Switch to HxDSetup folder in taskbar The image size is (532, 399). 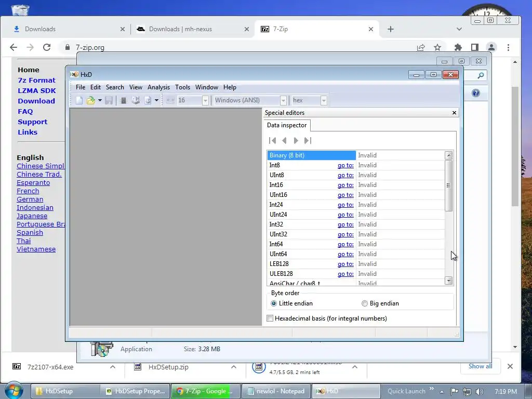click(65, 391)
